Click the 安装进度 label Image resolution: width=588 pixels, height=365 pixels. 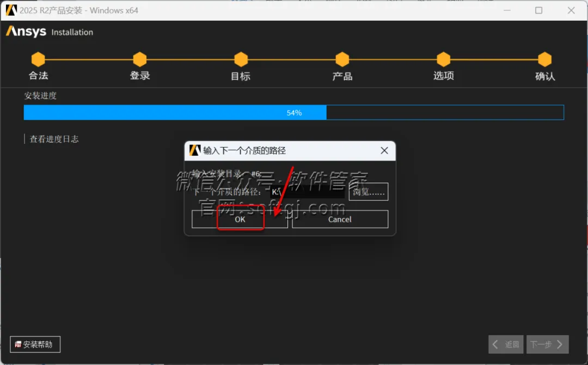(x=40, y=96)
